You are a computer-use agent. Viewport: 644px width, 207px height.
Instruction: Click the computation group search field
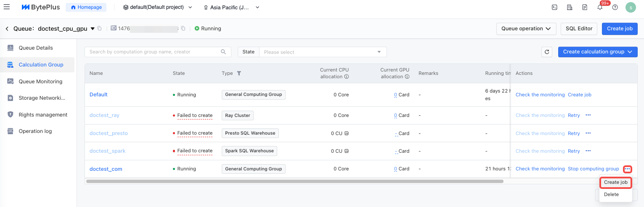click(x=154, y=52)
